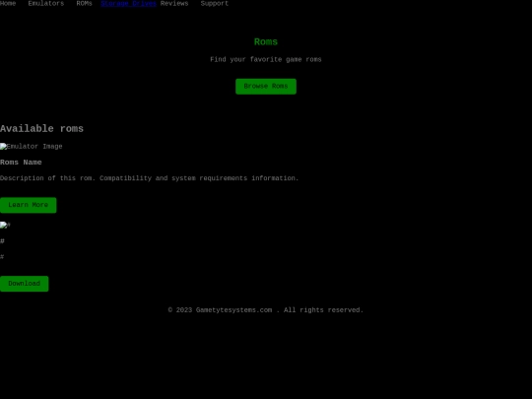
Task: Click the 2023 copyright footer text
Action: [x=266, y=310]
